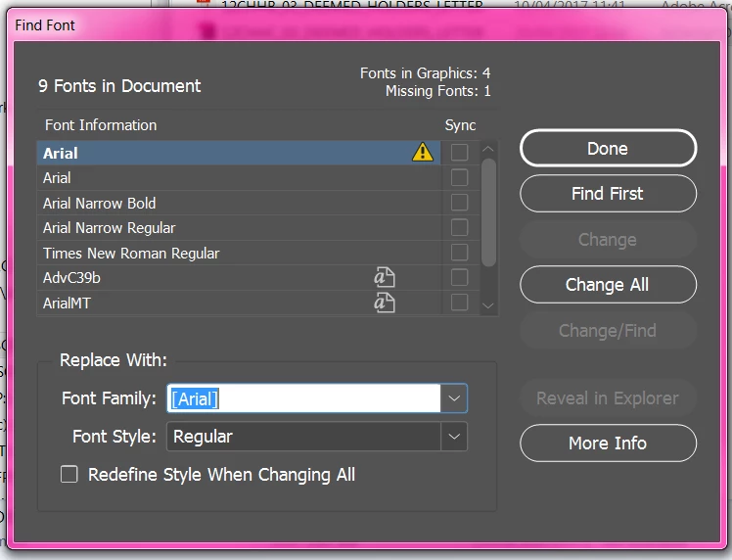Tick the Sync checkbox for missing Arial row

(x=459, y=153)
